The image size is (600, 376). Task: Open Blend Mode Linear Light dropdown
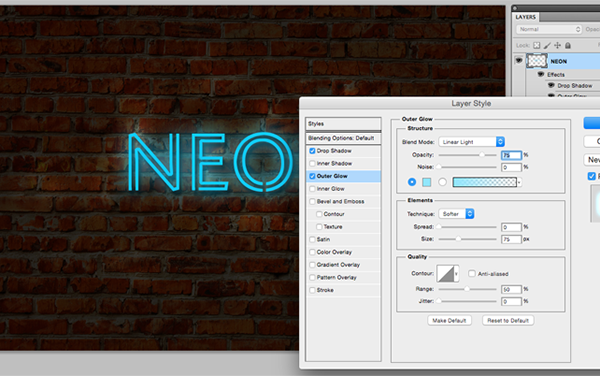(x=471, y=142)
